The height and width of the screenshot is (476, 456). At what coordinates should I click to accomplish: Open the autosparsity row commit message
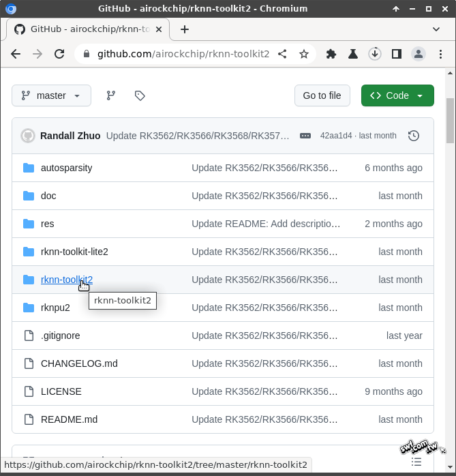pos(264,168)
